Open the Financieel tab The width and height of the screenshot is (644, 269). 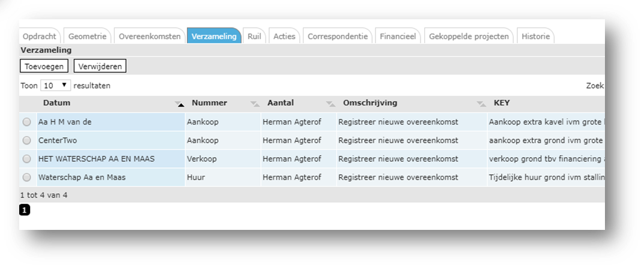click(x=398, y=36)
